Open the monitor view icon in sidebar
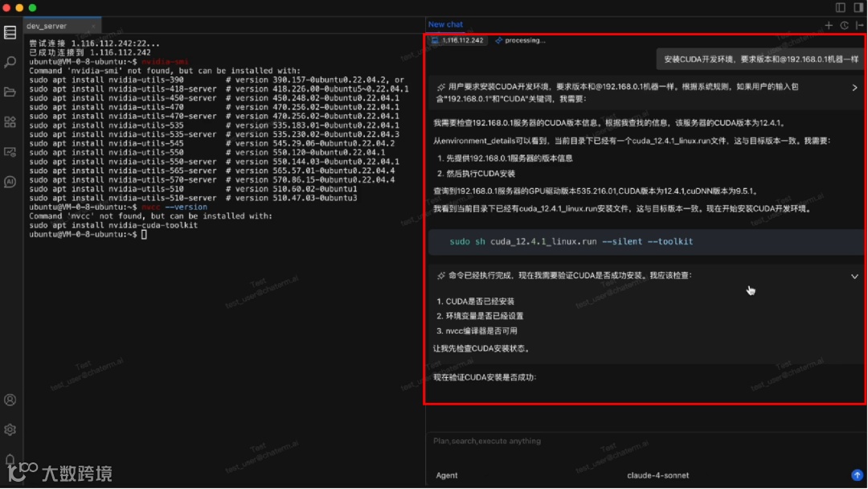The image size is (868, 489). (10, 152)
